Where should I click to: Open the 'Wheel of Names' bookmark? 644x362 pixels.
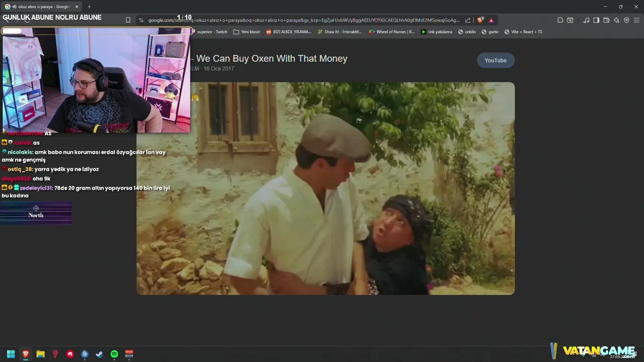[x=392, y=32]
